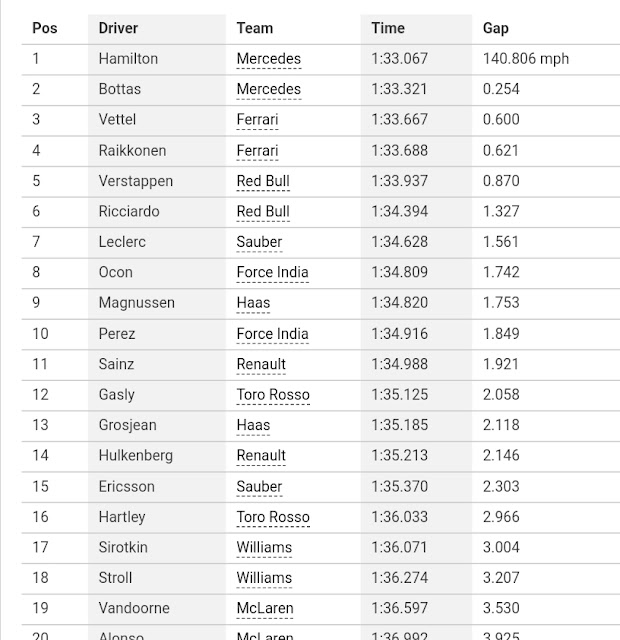
Task: Click the Time column header
Action: (x=388, y=28)
